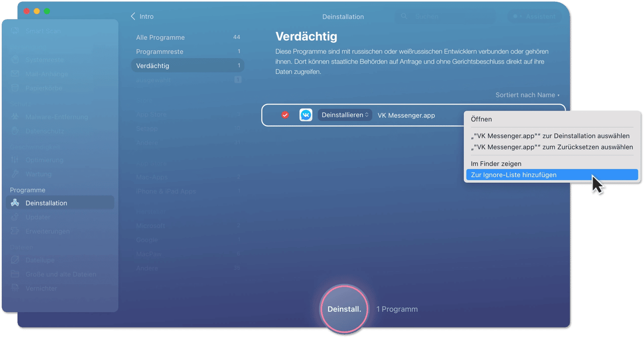Click the Deinstallation module icon
The height and width of the screenshot is (338, 644).
point(15,203)
